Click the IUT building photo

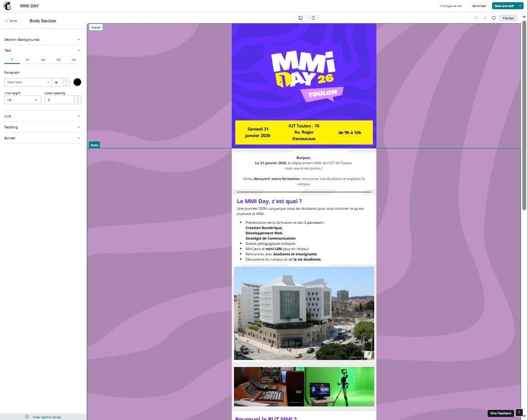[x=304, y=313]
